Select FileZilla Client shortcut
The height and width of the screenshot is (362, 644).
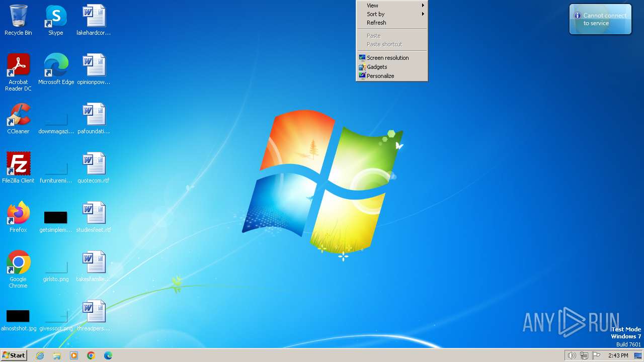(18, 168)
